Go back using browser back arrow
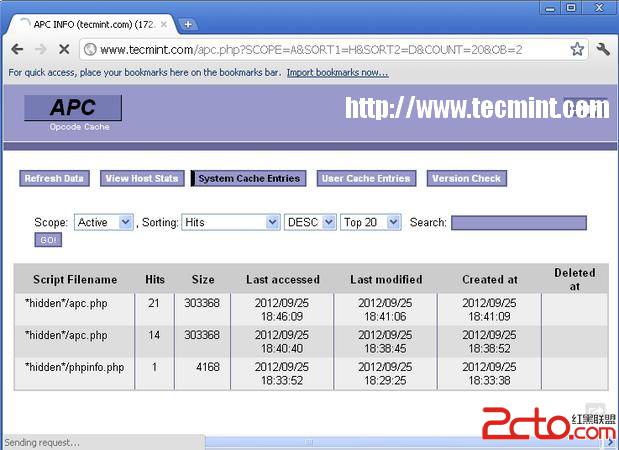619x450 pixels. point(17,49)
